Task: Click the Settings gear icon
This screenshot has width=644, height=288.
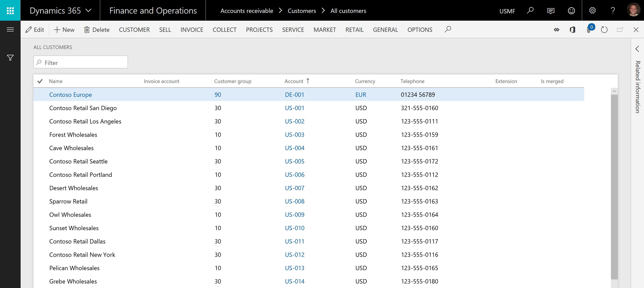Action: point(592,10)
